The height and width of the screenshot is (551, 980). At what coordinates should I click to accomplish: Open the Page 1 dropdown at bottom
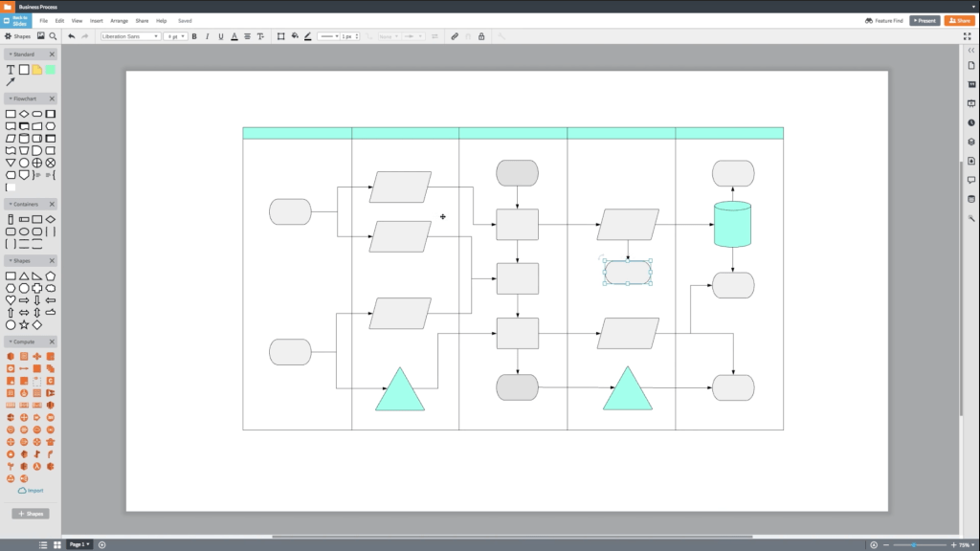click(x=79, y=544)
